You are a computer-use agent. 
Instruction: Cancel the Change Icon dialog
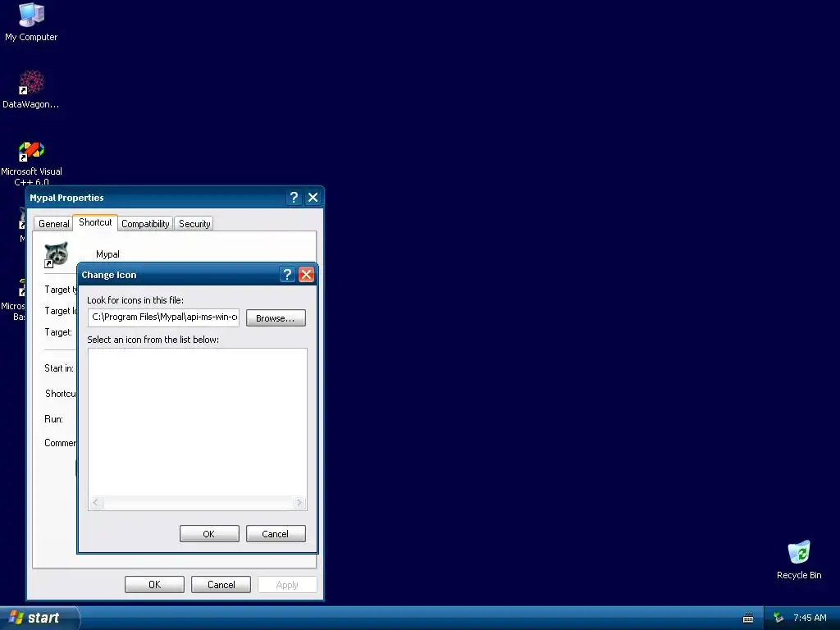(276, 533)
